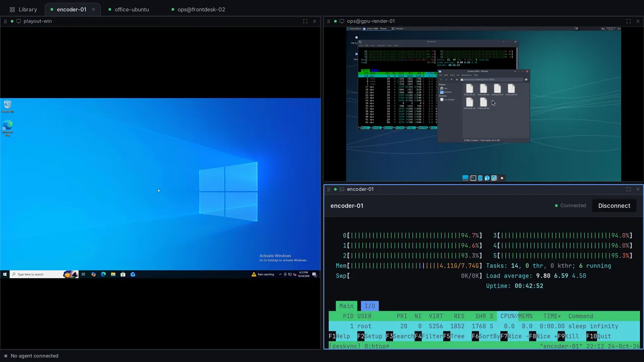Select the Microsoft Edge desktop shortcut
Viewport: 644px width, 362px height.
(x=8, y=128)
